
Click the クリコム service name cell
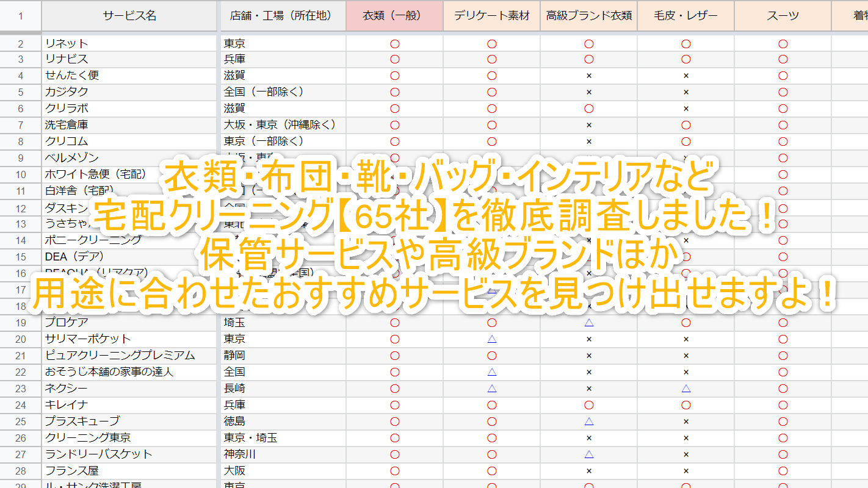[x=130, y=142]
